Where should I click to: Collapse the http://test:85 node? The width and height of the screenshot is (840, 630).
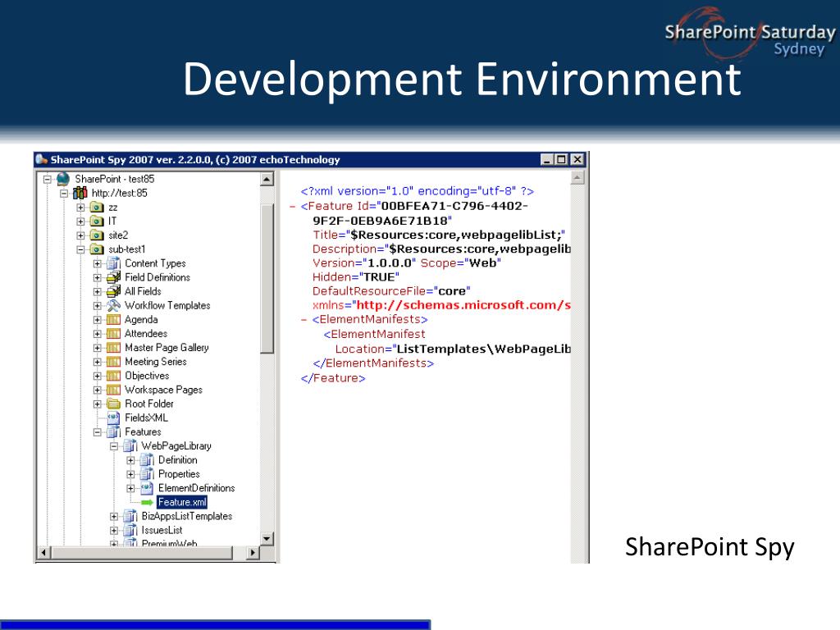pyautogui.click(x=64, y=194)
